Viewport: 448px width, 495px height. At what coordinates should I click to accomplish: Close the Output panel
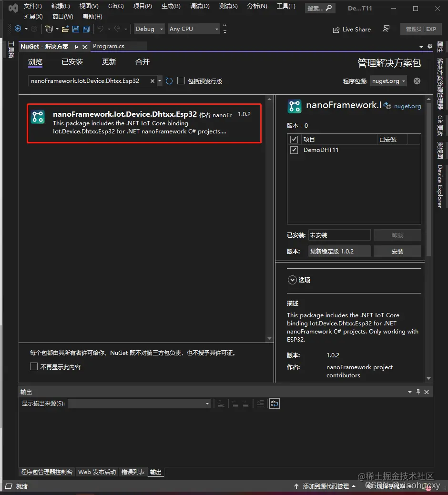click(x=427, y=392)
